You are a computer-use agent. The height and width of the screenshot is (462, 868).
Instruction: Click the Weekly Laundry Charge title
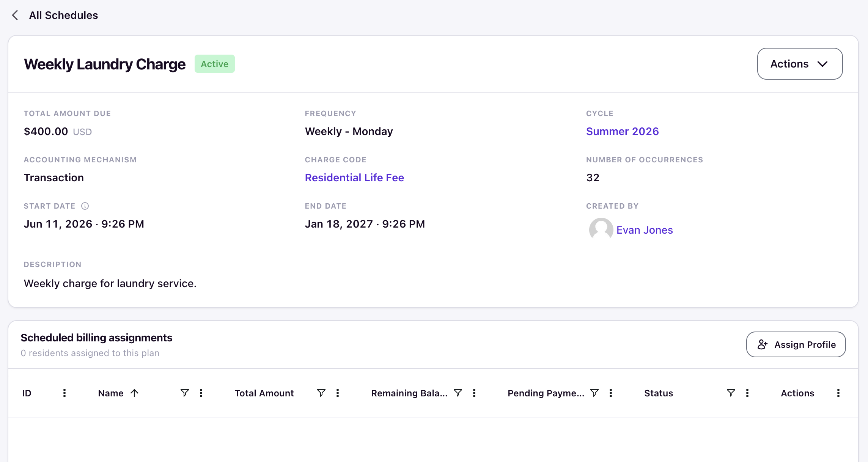[105, 64]
